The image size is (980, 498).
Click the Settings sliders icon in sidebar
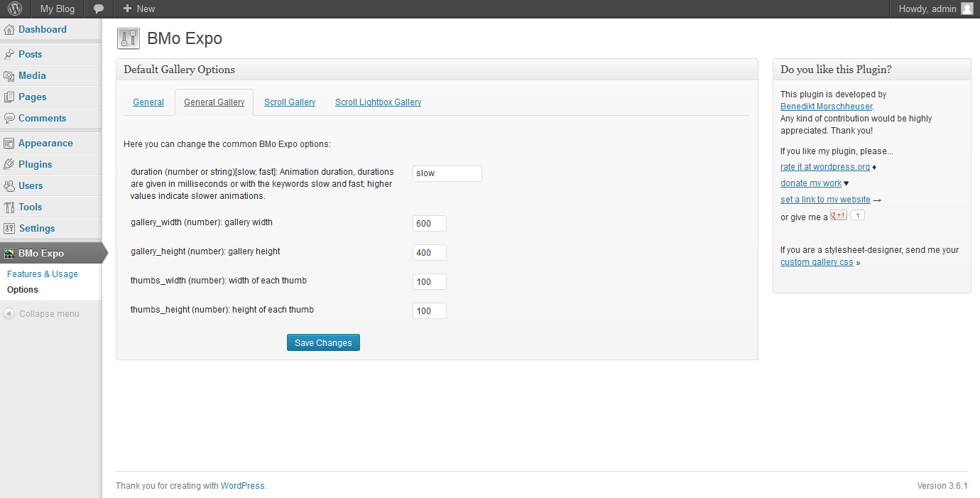point(9,228)
